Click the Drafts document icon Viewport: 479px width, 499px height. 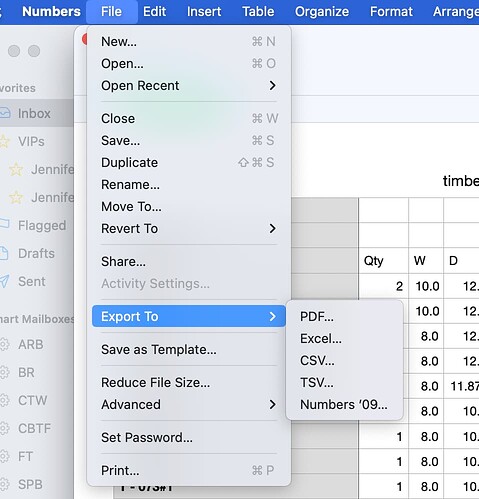coord(3,253)
